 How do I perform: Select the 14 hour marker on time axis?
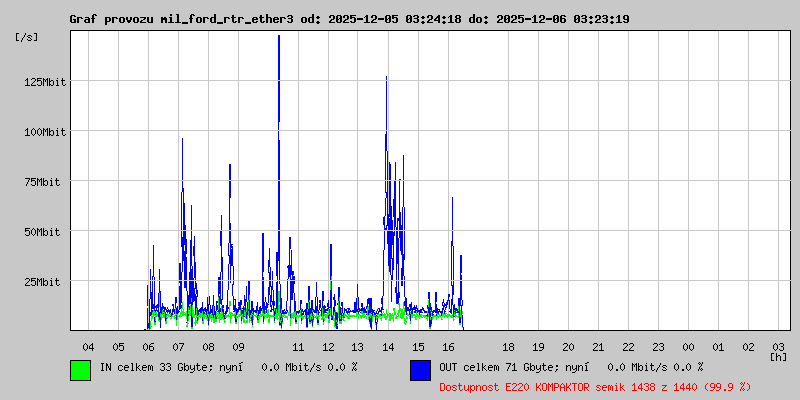[389, 346]
